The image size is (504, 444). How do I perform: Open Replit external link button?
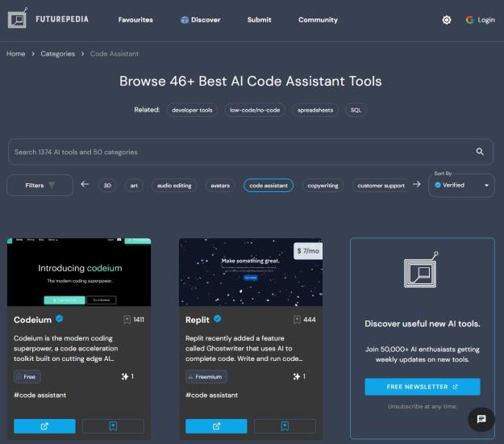216,426
